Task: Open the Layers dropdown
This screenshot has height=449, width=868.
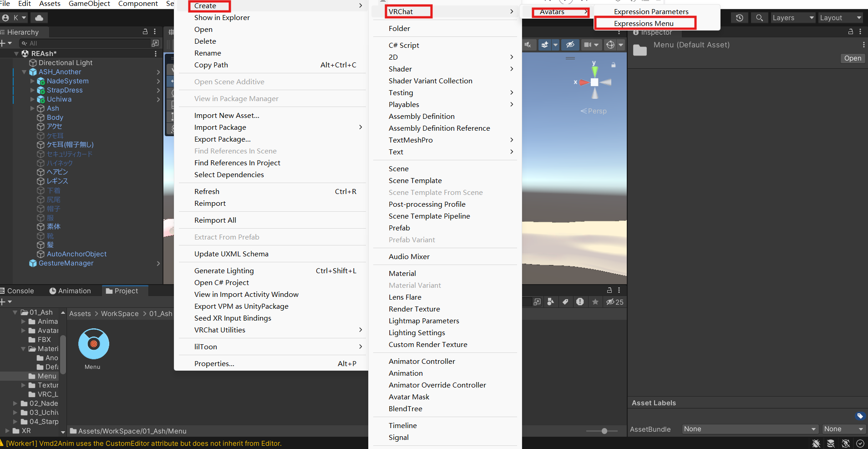Action: 792,18
